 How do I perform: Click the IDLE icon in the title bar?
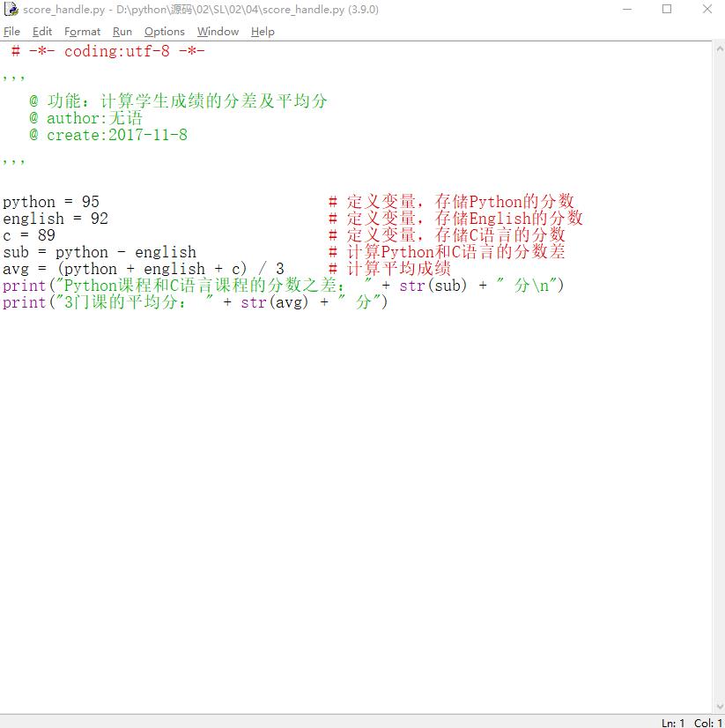click(x=11, y=10)
